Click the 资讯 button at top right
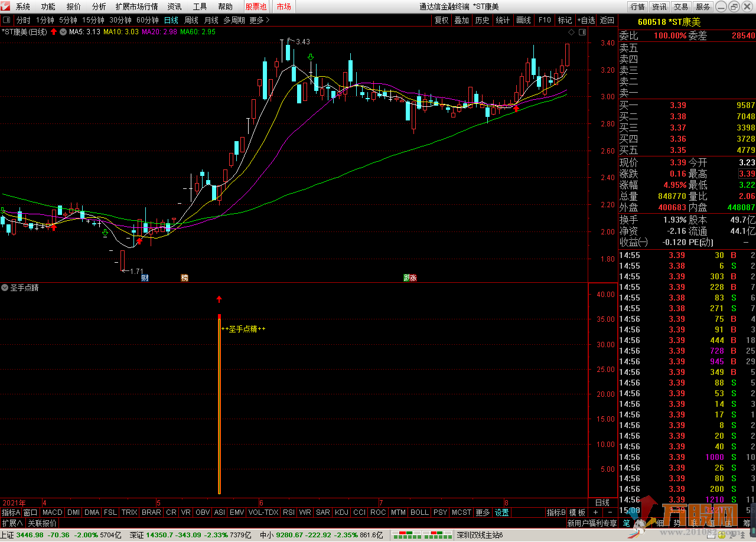This screenshot has height=542, width=756. click(659, 6)
